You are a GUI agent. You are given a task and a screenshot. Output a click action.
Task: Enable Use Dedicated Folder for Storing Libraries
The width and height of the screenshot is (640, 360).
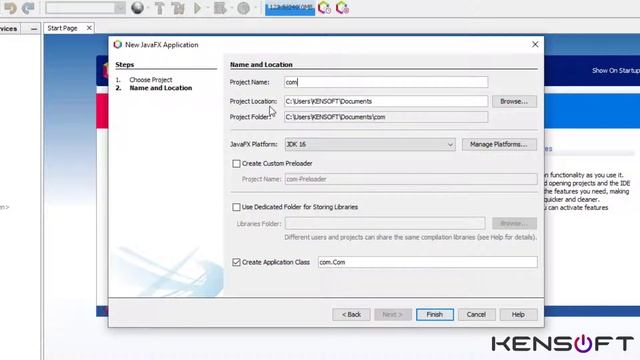pos(236,207)
